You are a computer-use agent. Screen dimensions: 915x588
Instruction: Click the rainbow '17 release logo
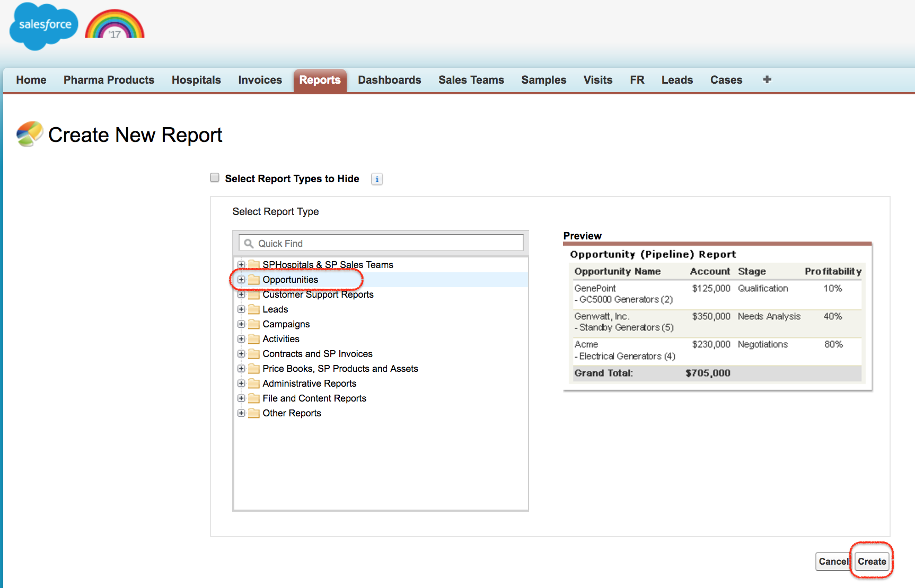[115, 24]
